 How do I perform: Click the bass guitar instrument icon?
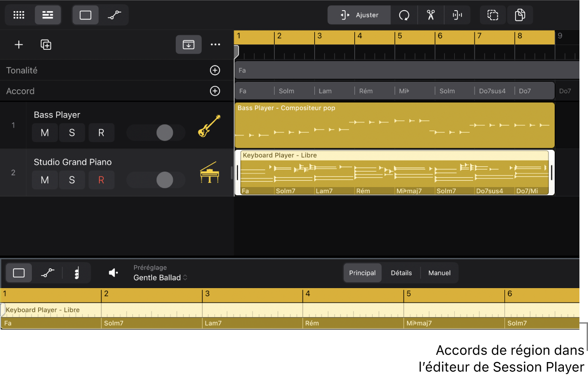(209, 126)
